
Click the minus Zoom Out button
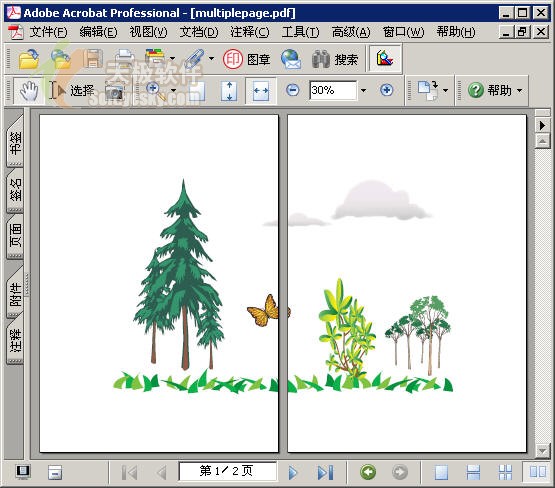[292, 90]
